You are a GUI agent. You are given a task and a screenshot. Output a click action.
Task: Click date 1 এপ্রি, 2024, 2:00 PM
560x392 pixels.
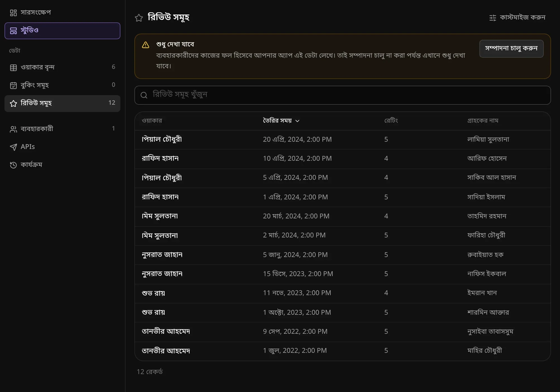pos(295,197)
